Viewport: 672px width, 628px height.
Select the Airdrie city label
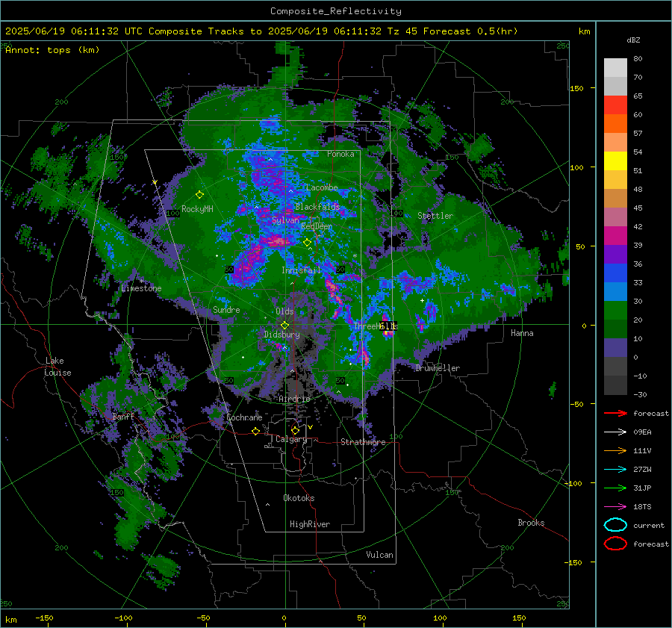(x=294, y=399)
